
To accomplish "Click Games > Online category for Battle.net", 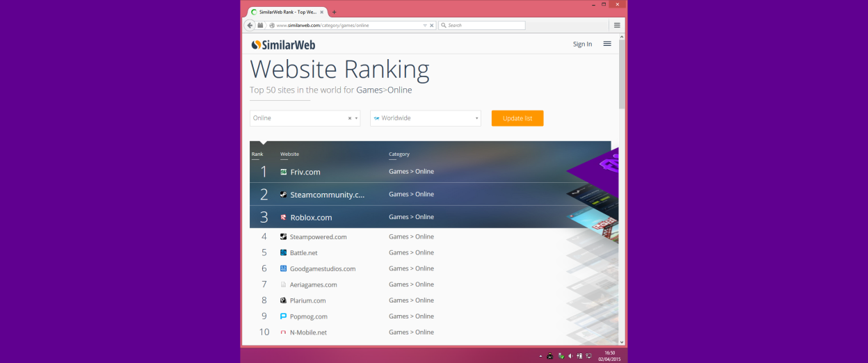I will (411, 252).
